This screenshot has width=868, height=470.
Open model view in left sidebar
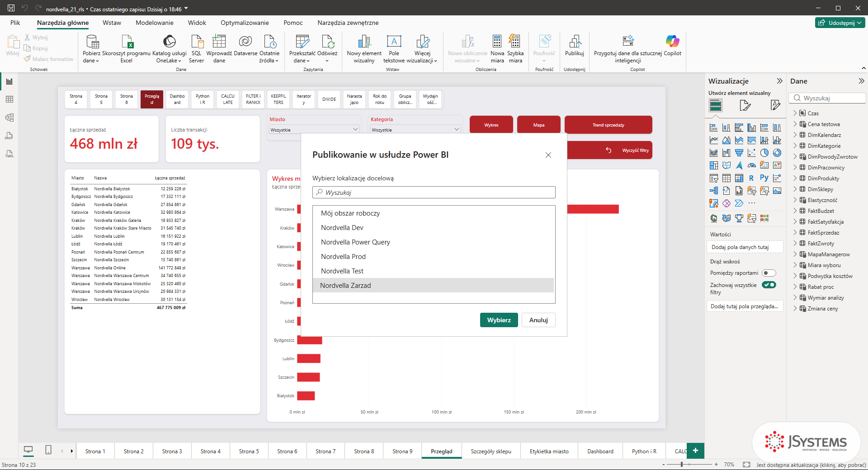(9, 117)
